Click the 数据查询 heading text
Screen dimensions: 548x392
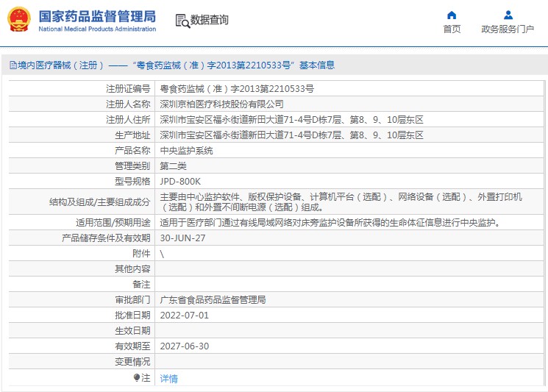(210, 20)
